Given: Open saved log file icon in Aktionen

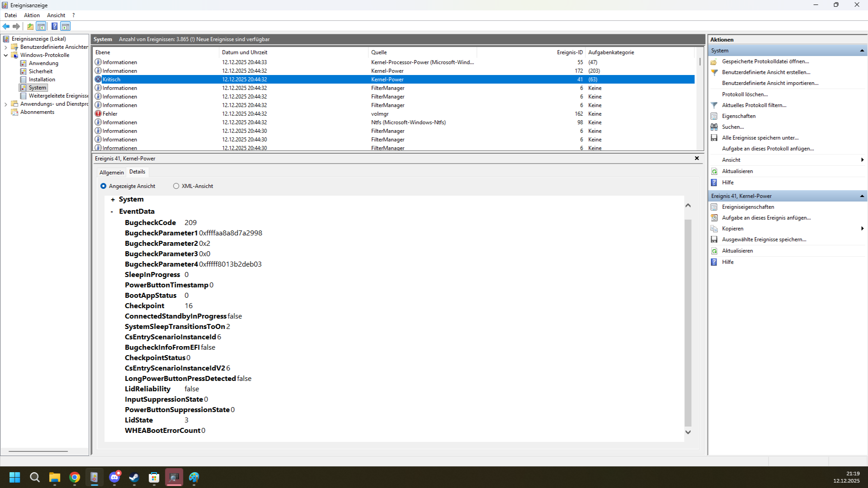Looking at the screenshot, I should [714, 61].
